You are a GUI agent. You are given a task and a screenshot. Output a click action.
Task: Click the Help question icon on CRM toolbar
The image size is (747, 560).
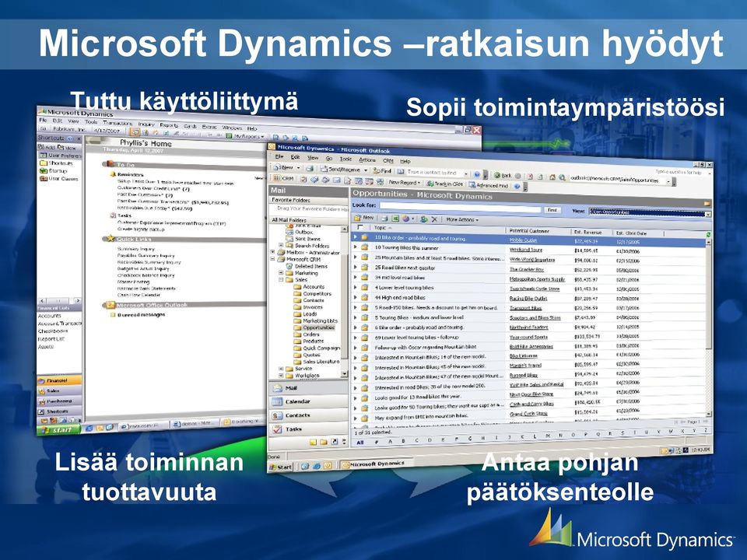517,186
